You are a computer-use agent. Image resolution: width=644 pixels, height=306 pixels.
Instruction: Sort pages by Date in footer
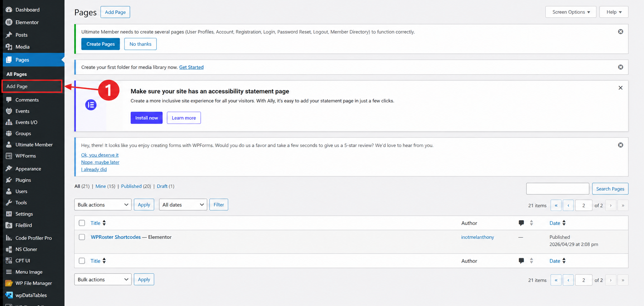pyautogui.click(x=558, y=261)
